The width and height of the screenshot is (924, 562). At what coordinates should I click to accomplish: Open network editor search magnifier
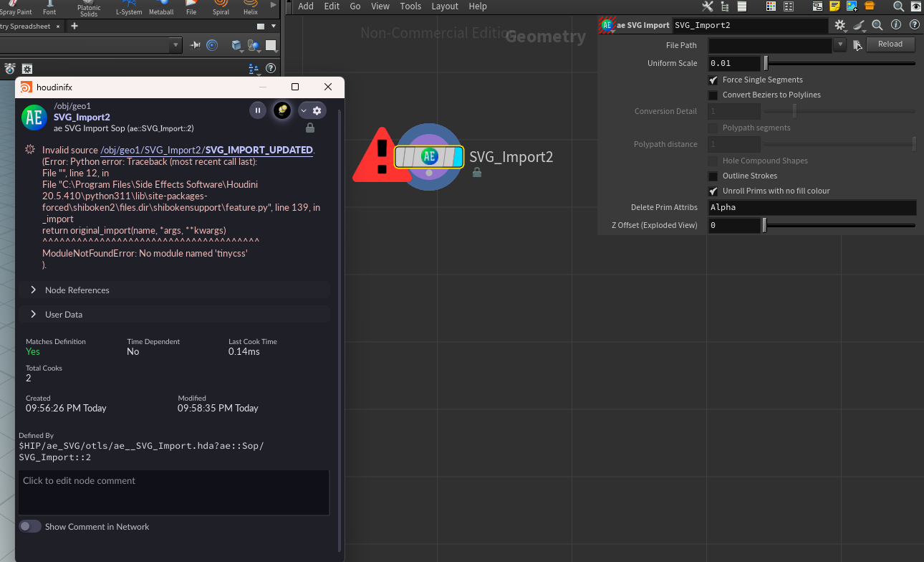[898, 6]
